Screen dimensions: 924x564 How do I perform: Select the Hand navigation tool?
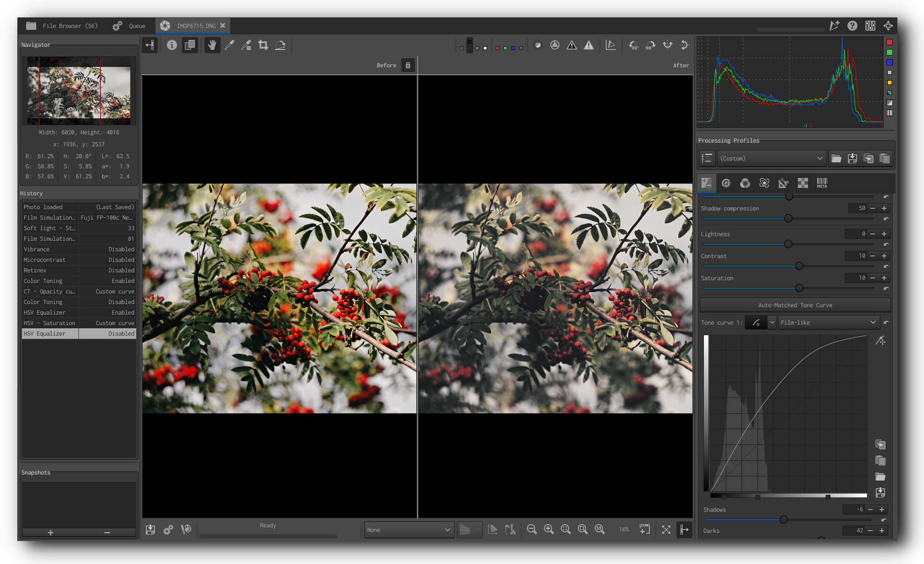[x=212, y=45]
